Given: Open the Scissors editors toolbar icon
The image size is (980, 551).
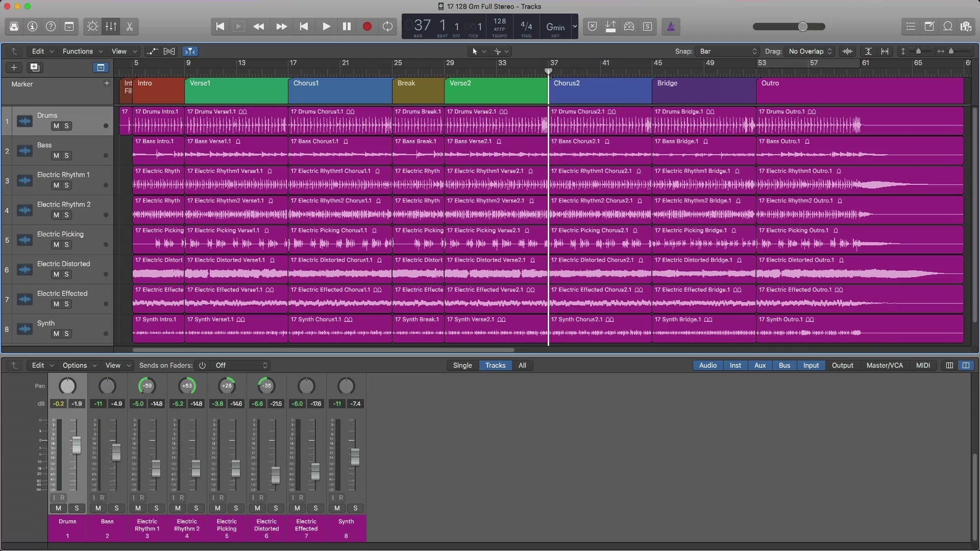Looking at the screenshot, I should [130, 27].
